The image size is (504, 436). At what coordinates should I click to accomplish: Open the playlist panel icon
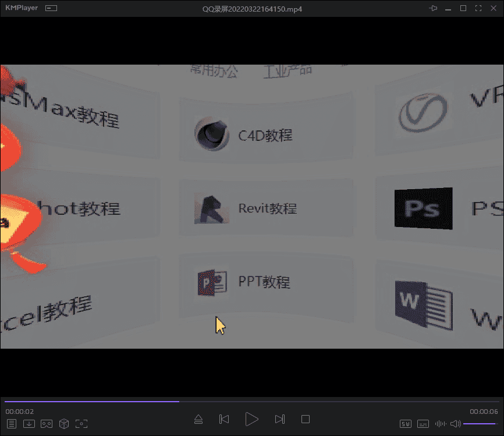[12, 423]
